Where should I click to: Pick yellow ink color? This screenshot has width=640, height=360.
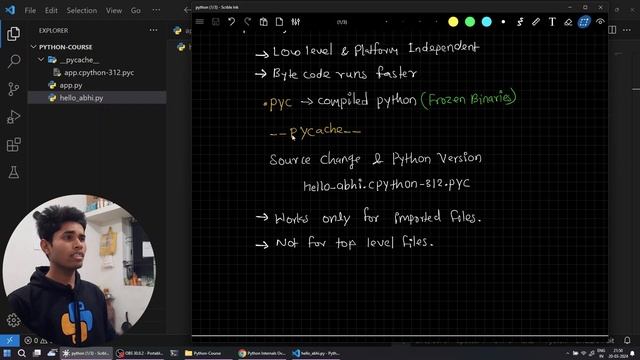point(453,22)
